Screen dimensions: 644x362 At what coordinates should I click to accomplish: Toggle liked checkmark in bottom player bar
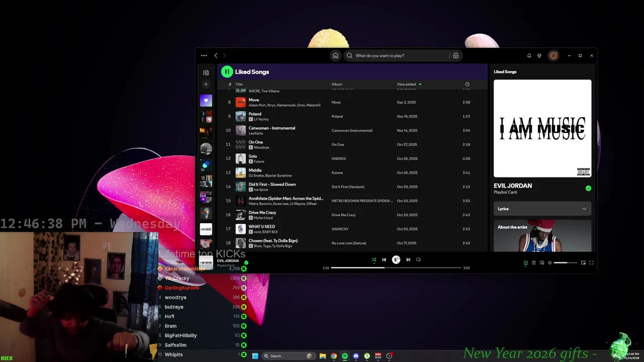[246, 262]
